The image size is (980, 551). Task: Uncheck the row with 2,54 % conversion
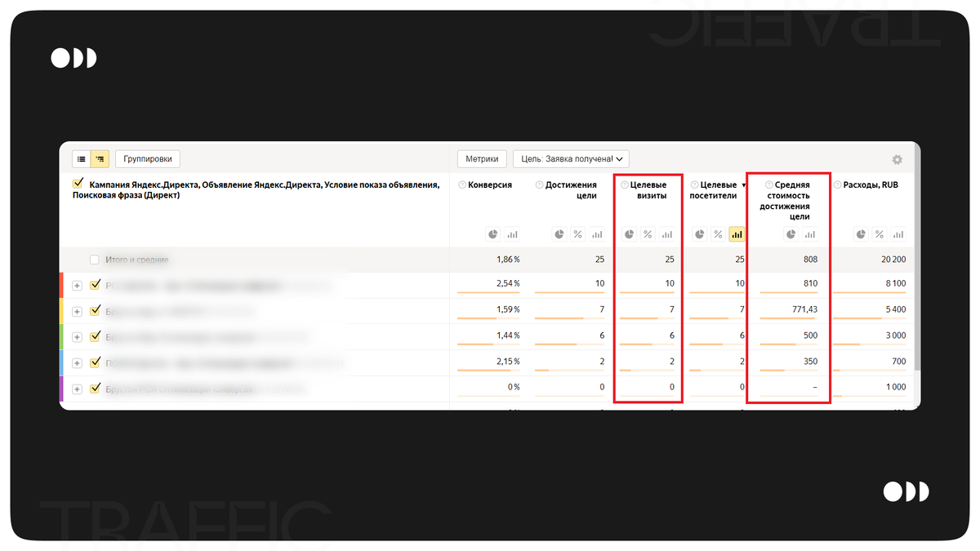coord(96,285)
